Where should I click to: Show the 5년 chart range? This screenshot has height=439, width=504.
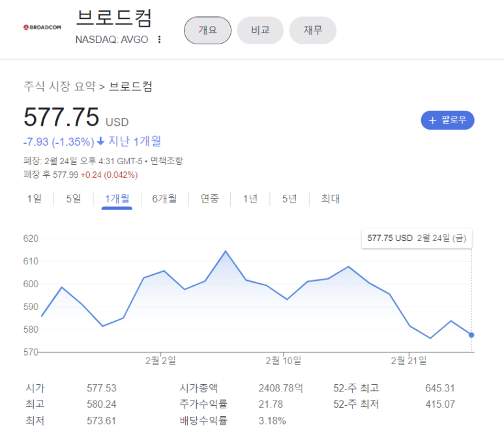[289, 199]
